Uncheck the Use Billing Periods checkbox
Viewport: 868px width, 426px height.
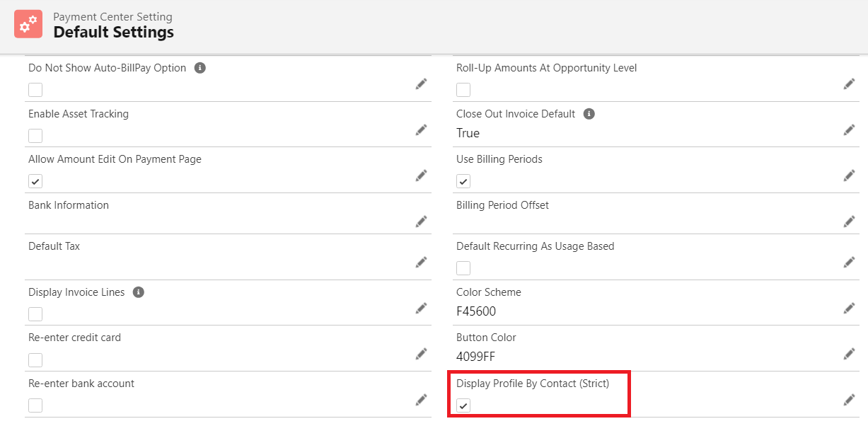tap(463, 181)
